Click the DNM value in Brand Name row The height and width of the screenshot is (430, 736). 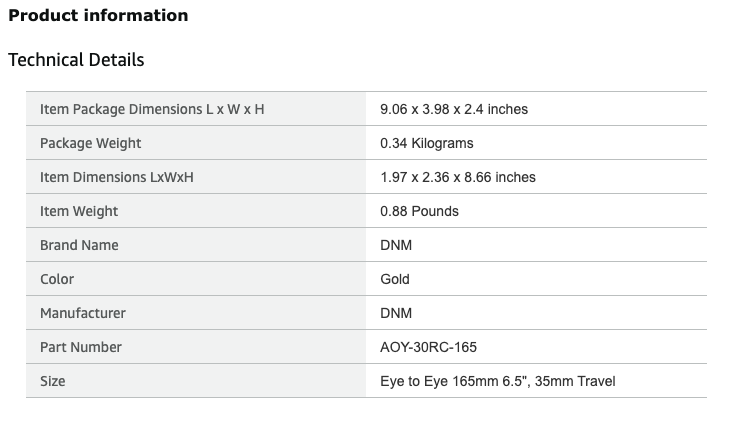396,245
